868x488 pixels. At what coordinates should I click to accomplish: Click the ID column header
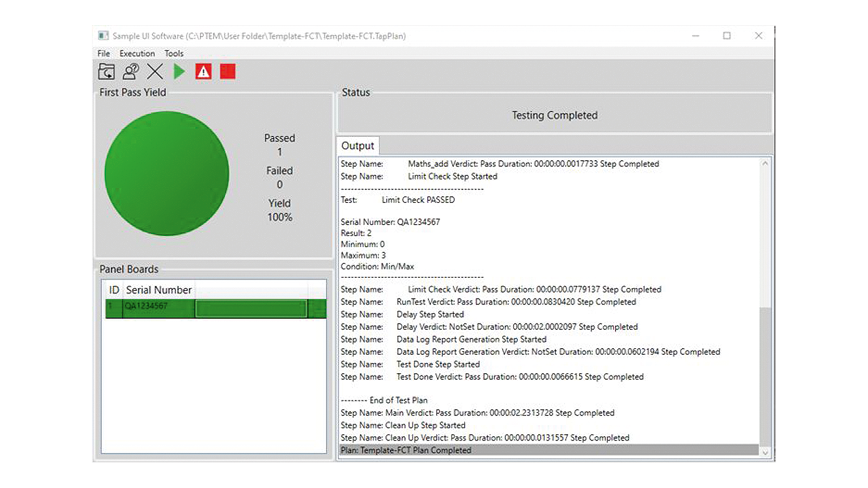[x=114, y=290]
